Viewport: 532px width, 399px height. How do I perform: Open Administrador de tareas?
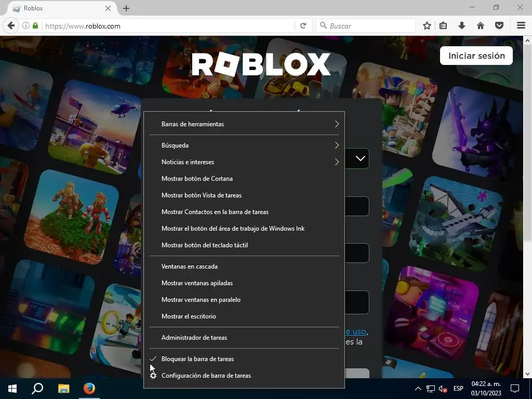click(244, 338)
